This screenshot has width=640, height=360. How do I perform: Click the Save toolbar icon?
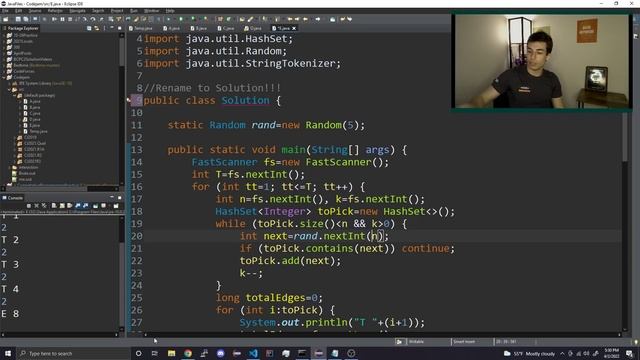[x=18, y=19]
